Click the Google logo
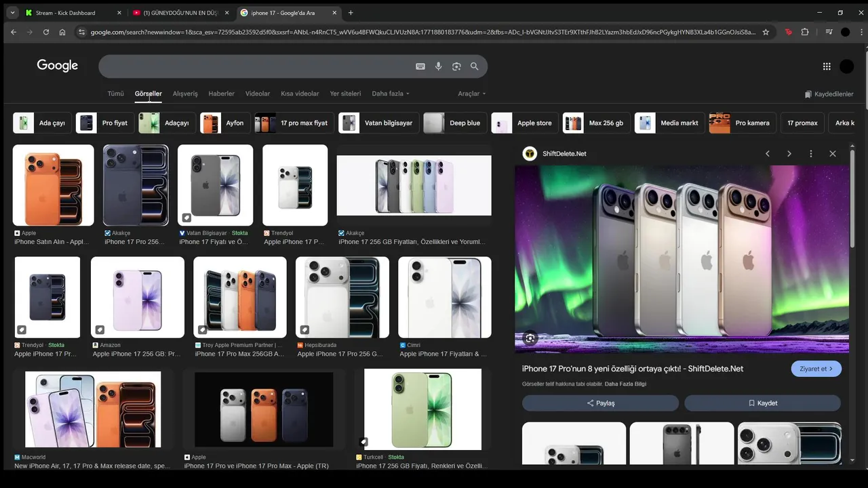Image resolution: width=868 pixels, height=488 pixels. point(58,65)
